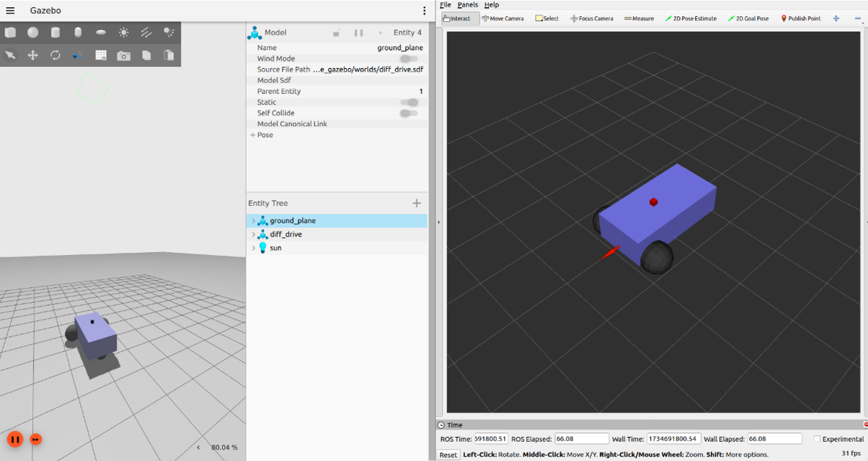The image size is (868, 461).
Task: Click the ROS Elapsed time field
Action: point(581,439)
